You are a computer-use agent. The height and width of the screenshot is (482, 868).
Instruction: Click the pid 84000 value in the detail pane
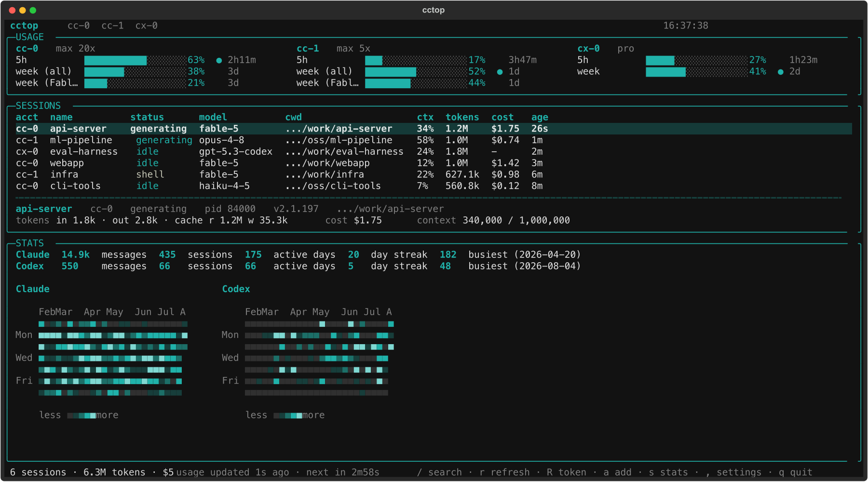click(230, 209)
